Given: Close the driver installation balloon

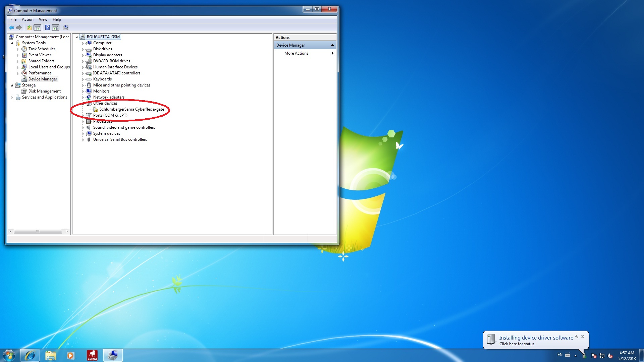Looking at the screenshot, I should [583, 337].
